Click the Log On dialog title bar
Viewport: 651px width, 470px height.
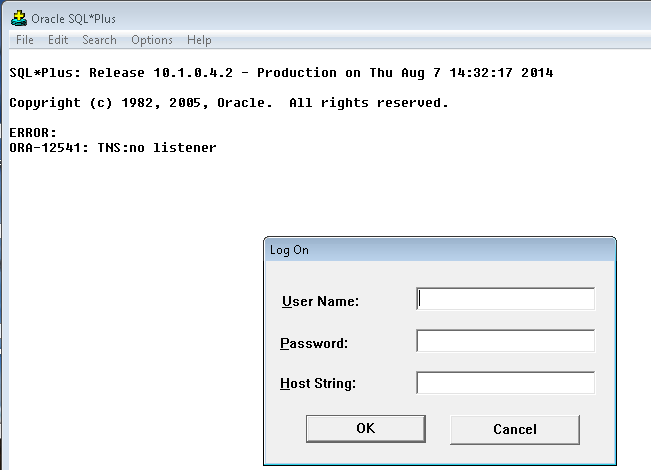pos(440,250)
